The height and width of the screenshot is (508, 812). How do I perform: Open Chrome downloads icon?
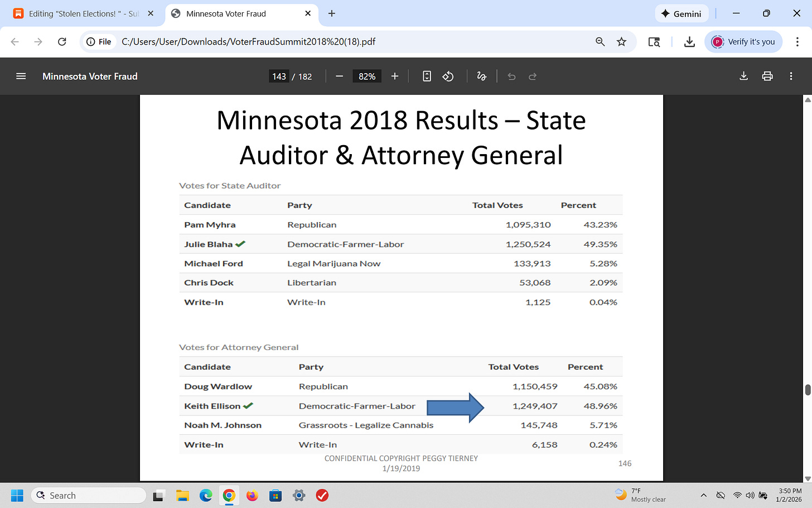coord(690,42)
